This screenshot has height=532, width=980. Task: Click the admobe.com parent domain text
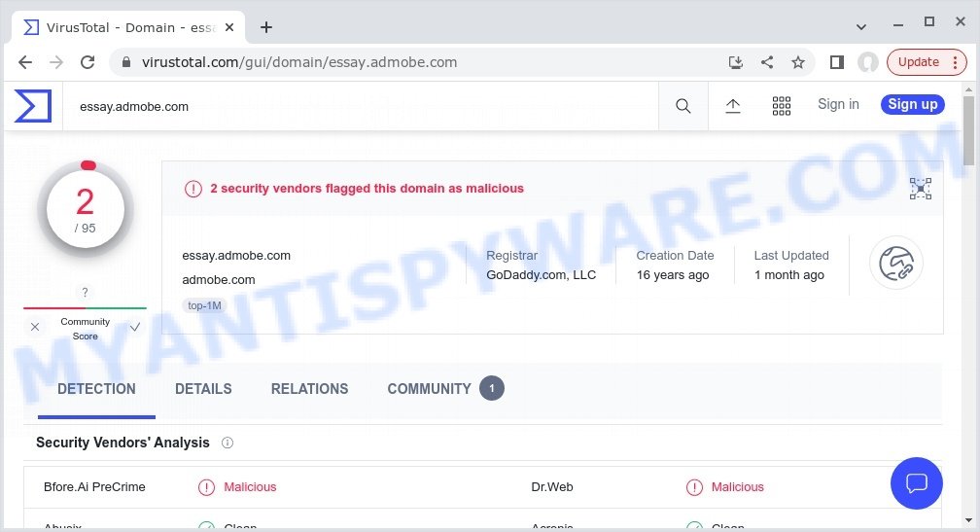pos(218,279)
